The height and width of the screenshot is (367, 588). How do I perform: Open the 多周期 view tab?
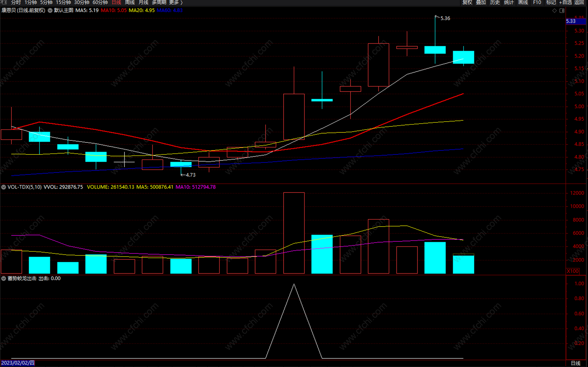coord(159,2)
